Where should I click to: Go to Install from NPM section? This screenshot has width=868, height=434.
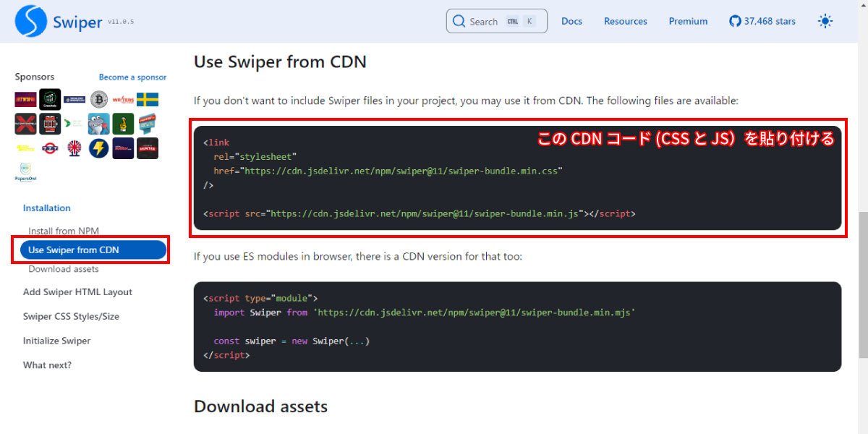click(x=64, y=231)
